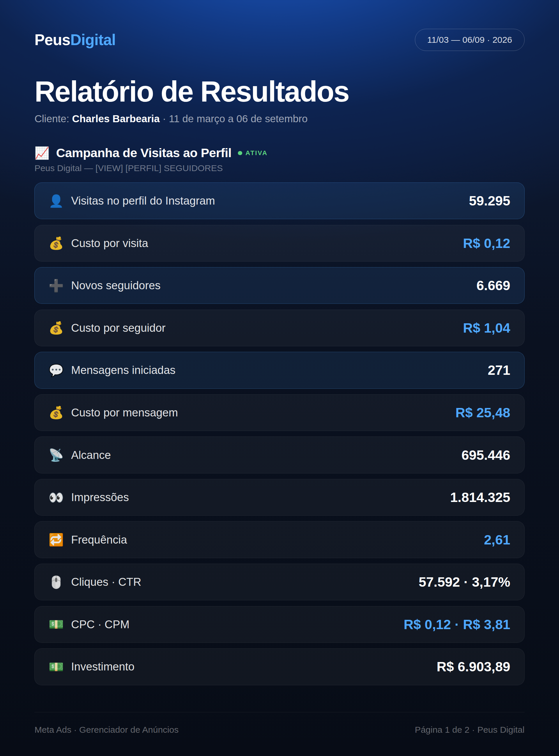Screen dimensions: 559x756
Task: Click the Campanha de Visitas ao Perfil title
Action: (144, 153)
